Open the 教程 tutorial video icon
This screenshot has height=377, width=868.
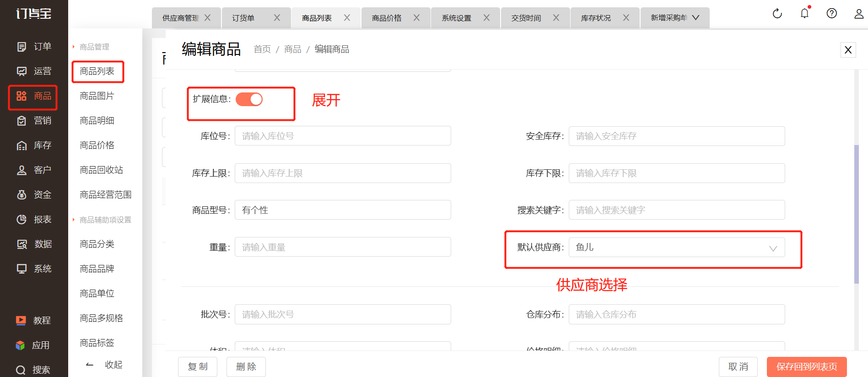[21, 321]
